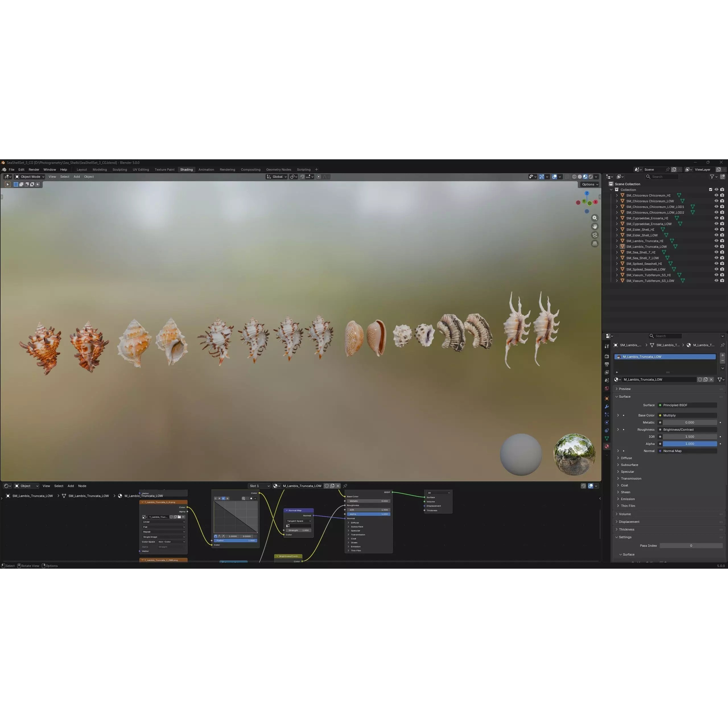Click the viewport zoom magnifier icon
The image size is (728, 728).
[x=595, y=218]
